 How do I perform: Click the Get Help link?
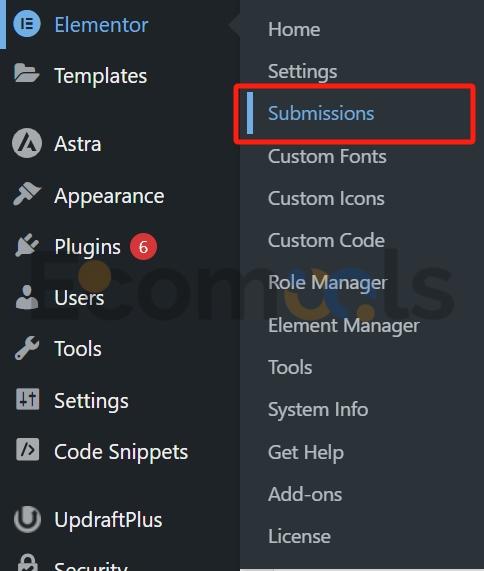pos(306,453)
